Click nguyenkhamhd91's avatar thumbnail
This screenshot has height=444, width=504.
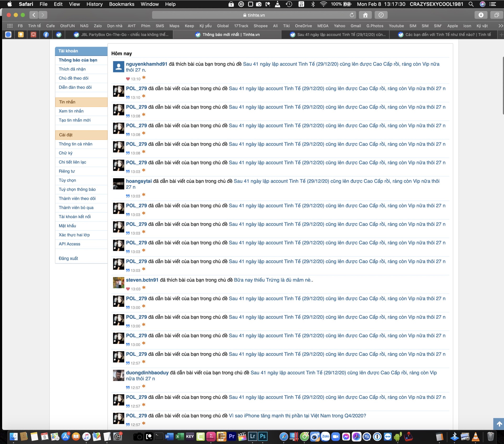point(119,67)
